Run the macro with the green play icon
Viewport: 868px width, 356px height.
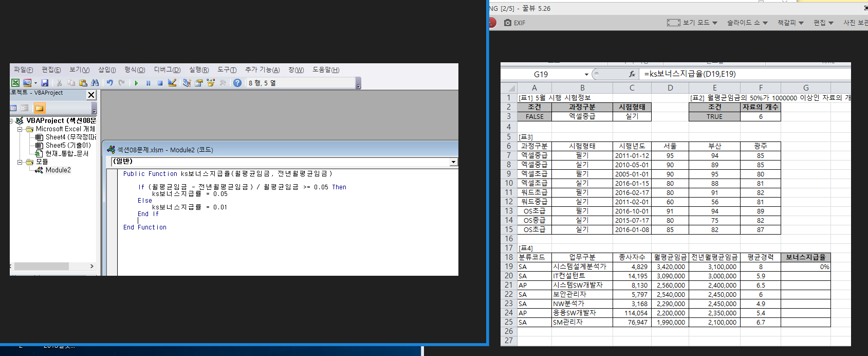point(136,83)
